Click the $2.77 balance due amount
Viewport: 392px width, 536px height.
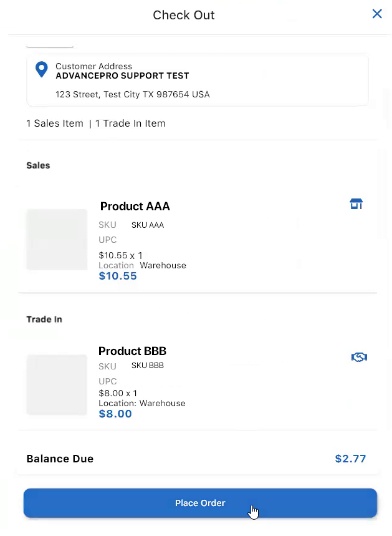pos(350,459)
